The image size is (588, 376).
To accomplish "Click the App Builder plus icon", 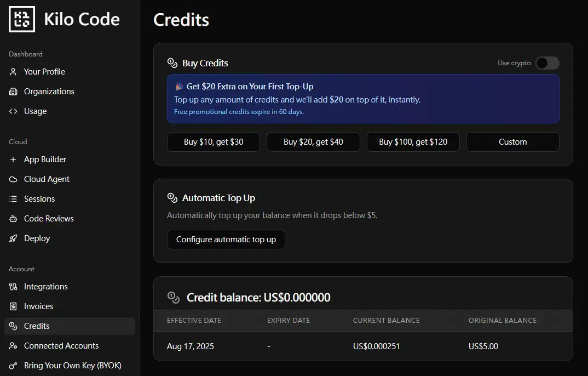I will [x=14, y=159].
